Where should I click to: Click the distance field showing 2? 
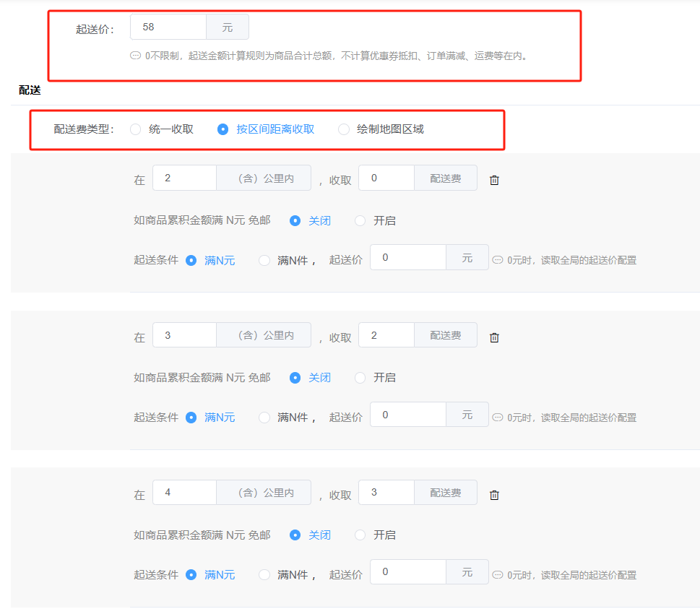tap(184, 178)
